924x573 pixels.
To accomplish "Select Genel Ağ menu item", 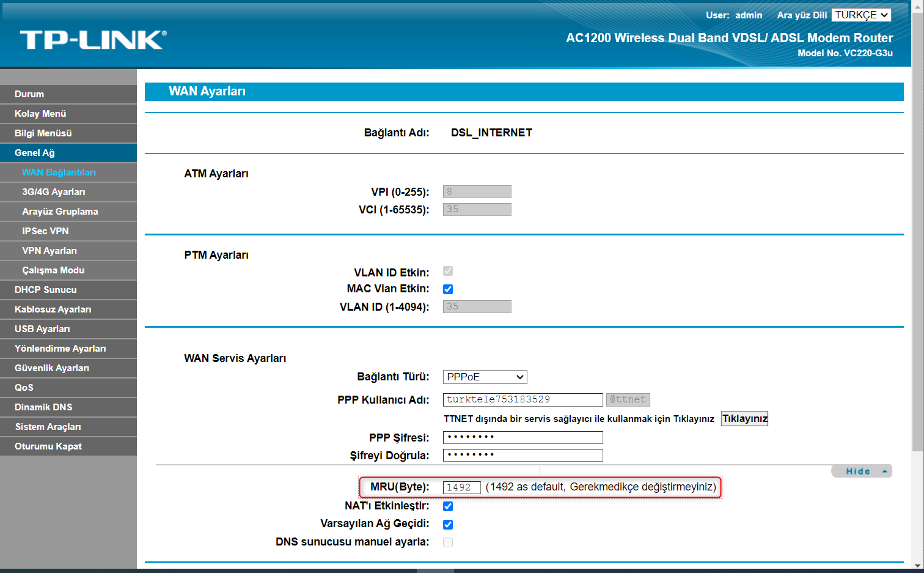I will point(68,153).
